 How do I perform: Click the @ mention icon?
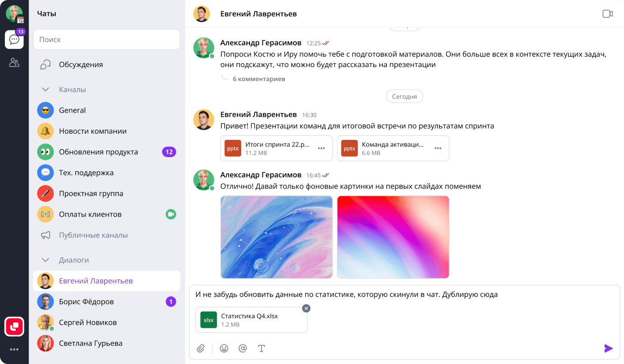(x=242, y=349)
